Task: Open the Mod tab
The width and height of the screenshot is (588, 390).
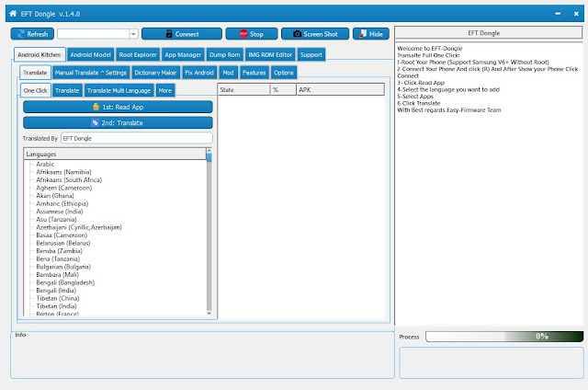Action: click(228, 73)
